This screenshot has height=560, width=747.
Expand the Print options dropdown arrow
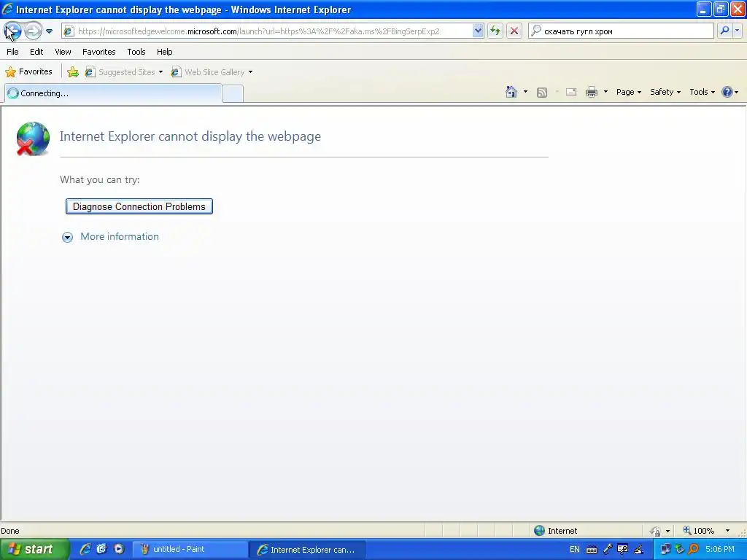(x=605, y=92)
